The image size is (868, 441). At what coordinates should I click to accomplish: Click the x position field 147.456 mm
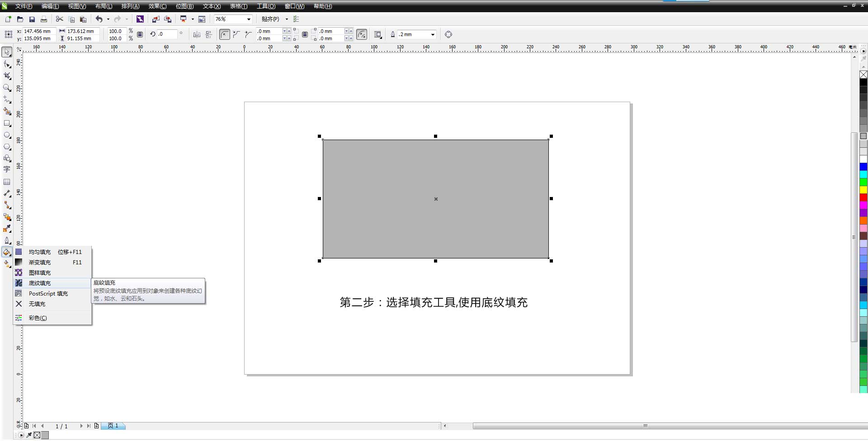pyautogui.click(x=39, y=31)
